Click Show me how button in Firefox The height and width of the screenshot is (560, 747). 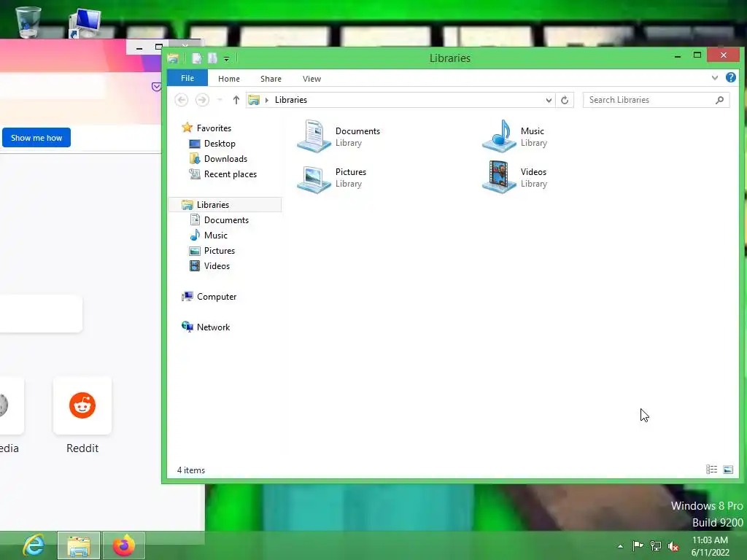[x=36, y=138]
